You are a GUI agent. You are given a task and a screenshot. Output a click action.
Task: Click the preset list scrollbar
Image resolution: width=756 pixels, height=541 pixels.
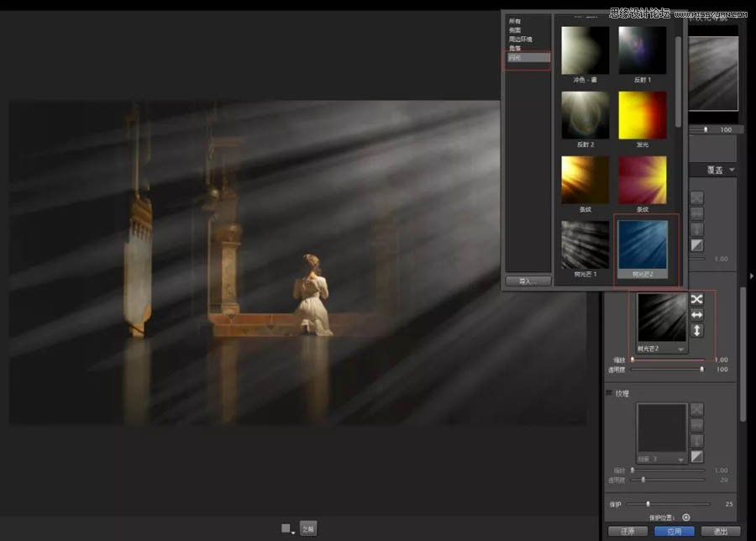point(679,82)
